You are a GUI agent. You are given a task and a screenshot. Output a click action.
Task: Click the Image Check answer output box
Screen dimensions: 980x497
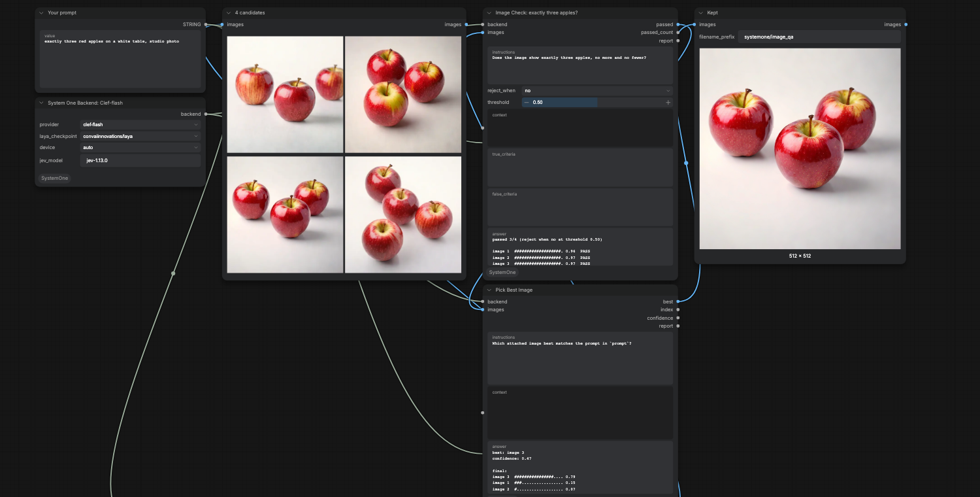580,247
